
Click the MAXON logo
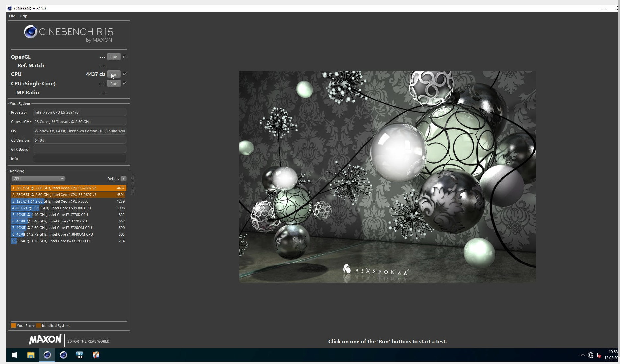tap(45, 340)
